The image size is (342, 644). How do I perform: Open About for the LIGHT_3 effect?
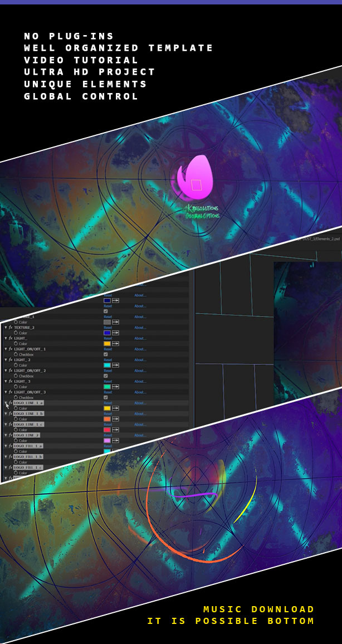[x=140, y=381]
